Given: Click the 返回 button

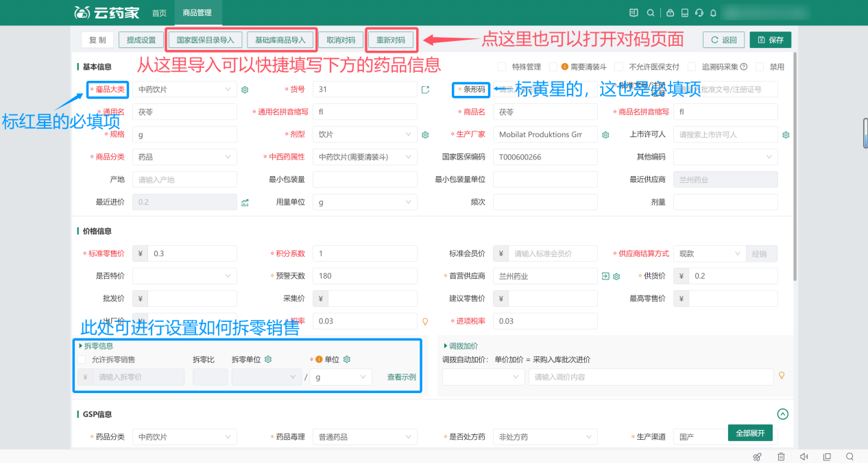Looking at the screenshot, I should 724,40.
